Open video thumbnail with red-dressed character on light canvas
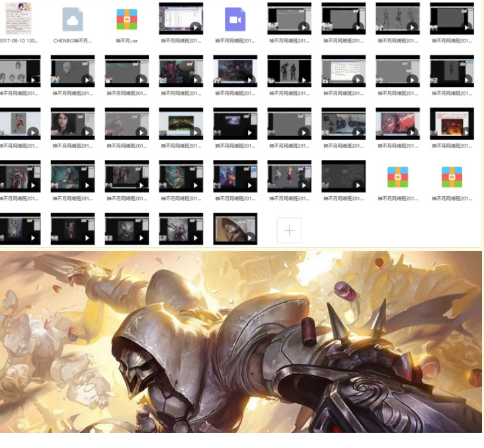Screen dimensions: 484x448 (x=20, y=124)
